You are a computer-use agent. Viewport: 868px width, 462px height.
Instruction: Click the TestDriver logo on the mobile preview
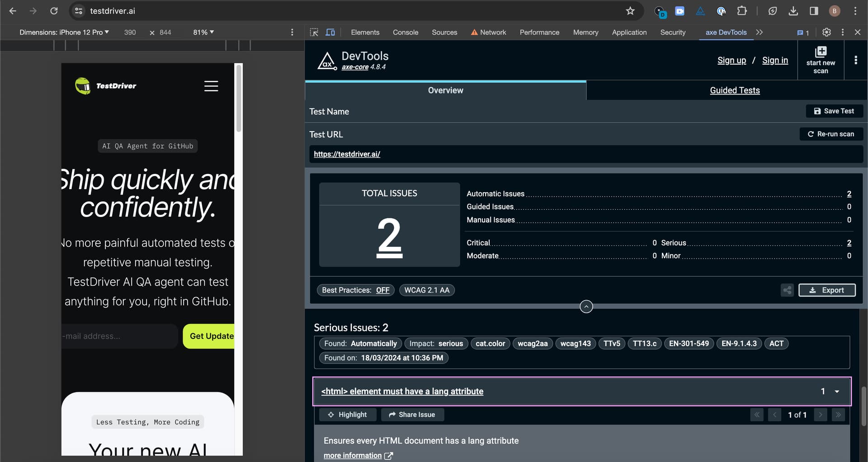coord(106,85)
